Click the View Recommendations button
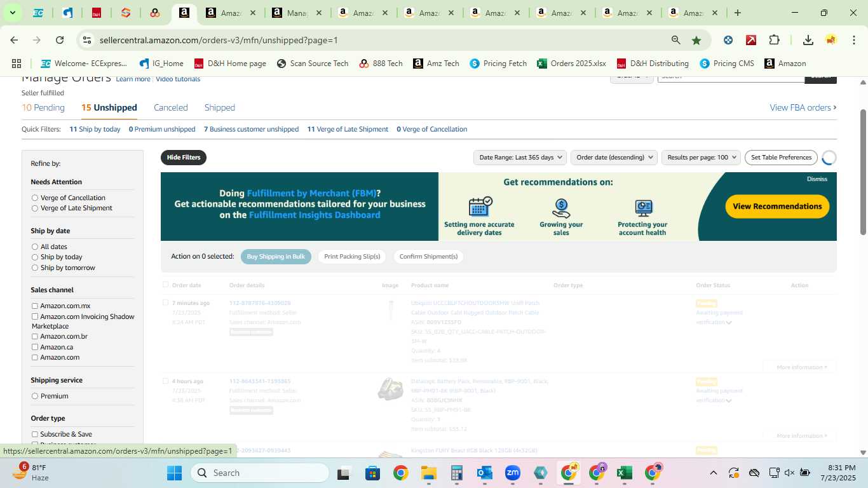The height and width of the screenshot is (488, 868). (x=777, y=206)
